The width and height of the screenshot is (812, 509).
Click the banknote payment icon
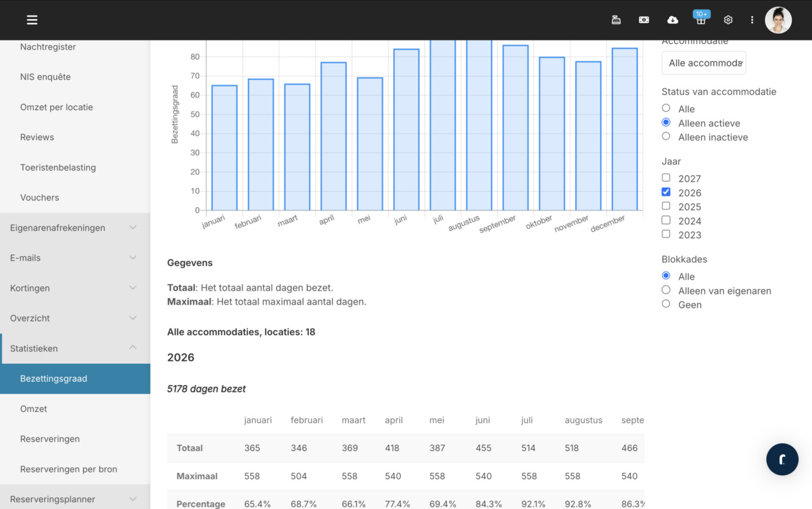[x=644, y=20]
